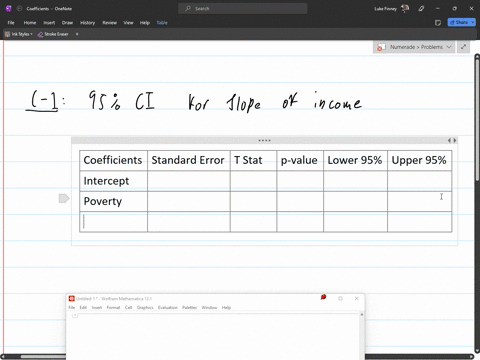This screenshot has height=360, width=480.
Task: Click the Poverty row label cell
Action: (x=113, y=201)
